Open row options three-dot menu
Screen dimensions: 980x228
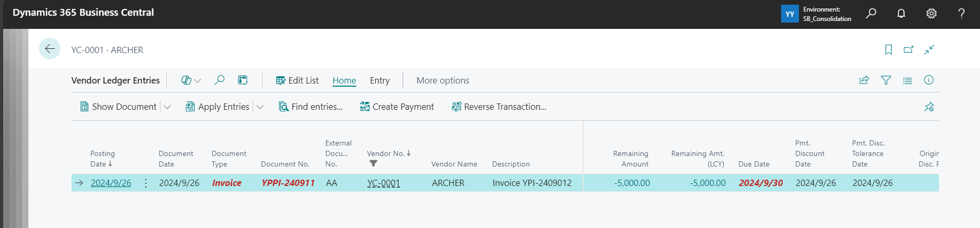[x=146, y=183]
